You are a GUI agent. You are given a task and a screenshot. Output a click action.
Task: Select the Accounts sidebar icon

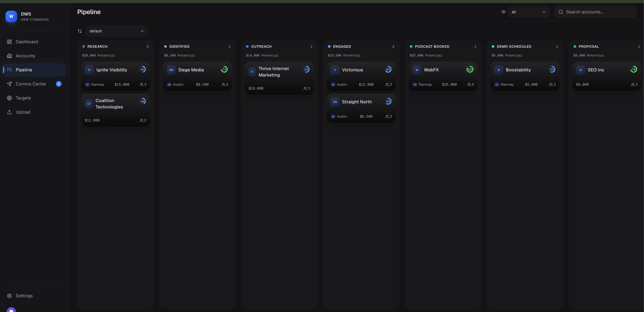[x=10, y=56]
